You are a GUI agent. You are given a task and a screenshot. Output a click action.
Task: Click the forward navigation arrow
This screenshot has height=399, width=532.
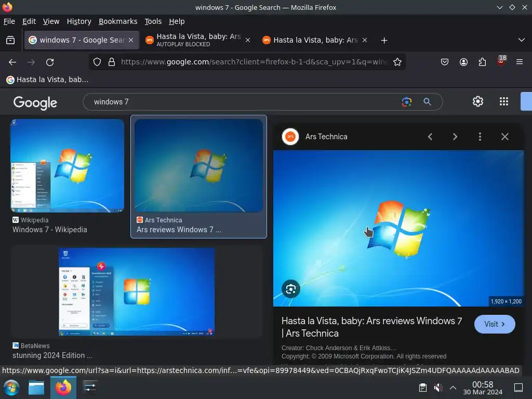(x=31, y=62)
